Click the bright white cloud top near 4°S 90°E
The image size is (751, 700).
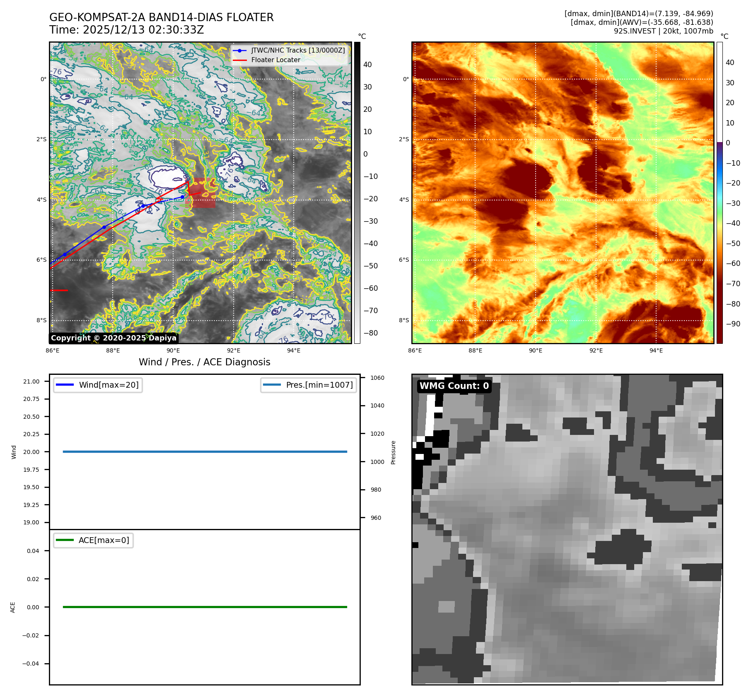click(x=166, y=177)
